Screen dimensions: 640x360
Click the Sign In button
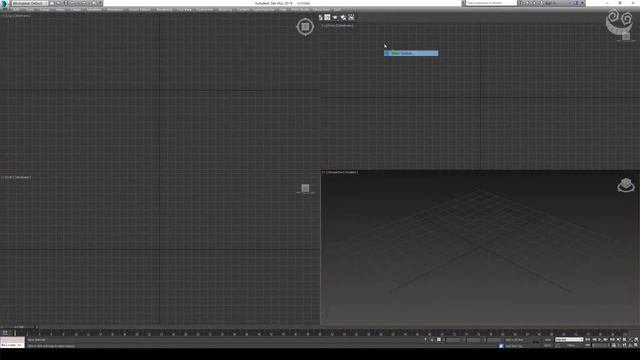coord(550,3)
